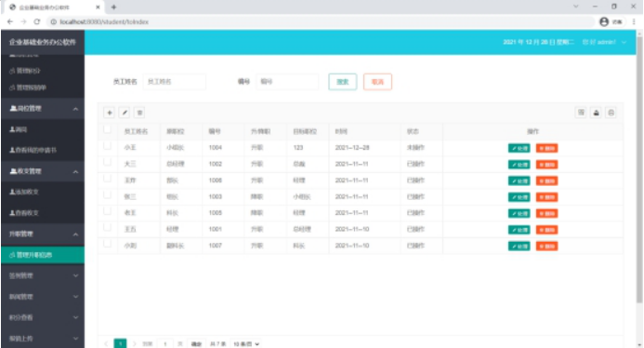Image resolution: width=644 pixels, height=348 pixels.
Task: Click orange delete button in row 1002
Action: pyautogui.click(x=546, y=165)
